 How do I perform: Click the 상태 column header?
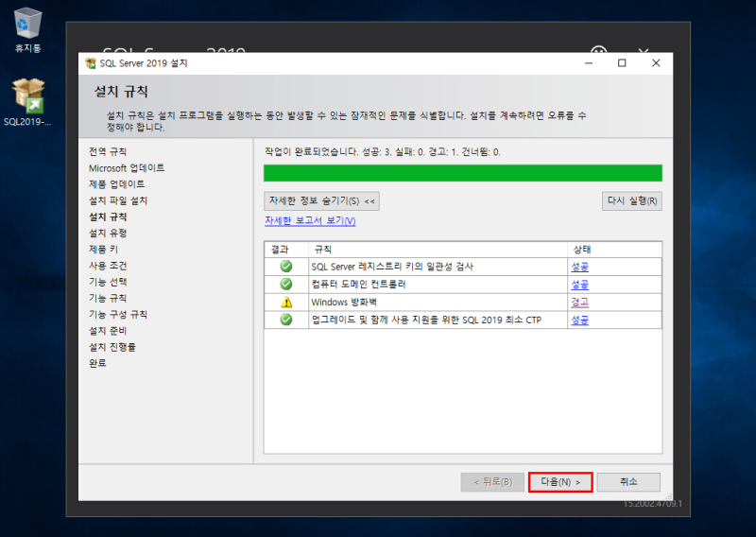614,250
